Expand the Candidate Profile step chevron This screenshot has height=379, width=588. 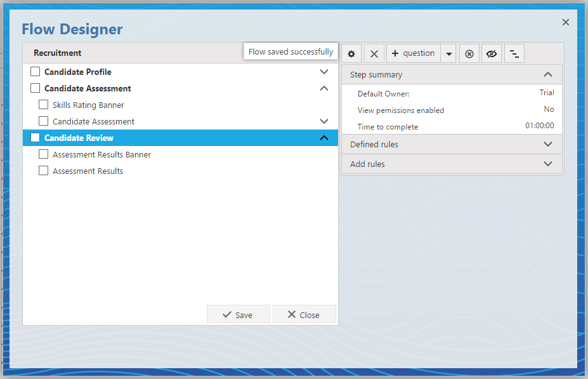coord(324,72)
